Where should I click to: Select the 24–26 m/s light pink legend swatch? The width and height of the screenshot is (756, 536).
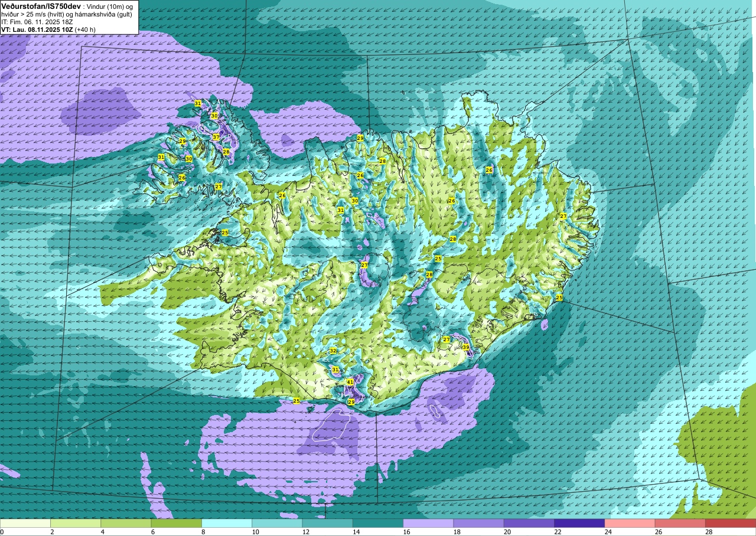click(630, 523)
